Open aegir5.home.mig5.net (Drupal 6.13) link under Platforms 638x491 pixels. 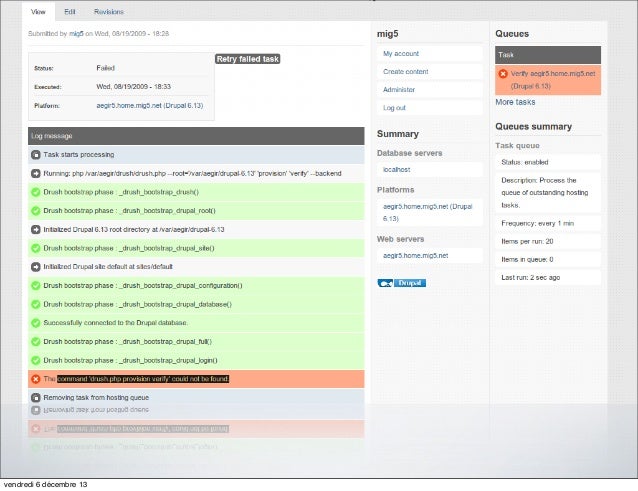click(x=427, y=212)
